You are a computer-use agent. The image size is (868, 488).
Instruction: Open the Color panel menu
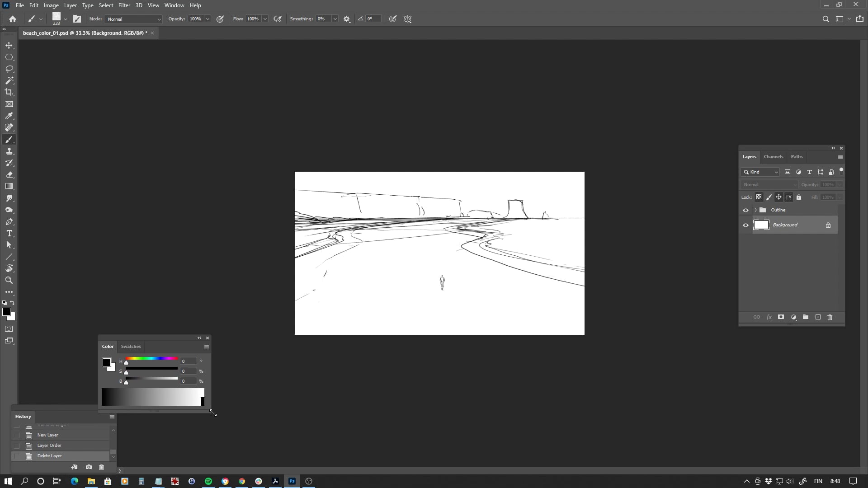pyautogui.click(x=206, y=347)
